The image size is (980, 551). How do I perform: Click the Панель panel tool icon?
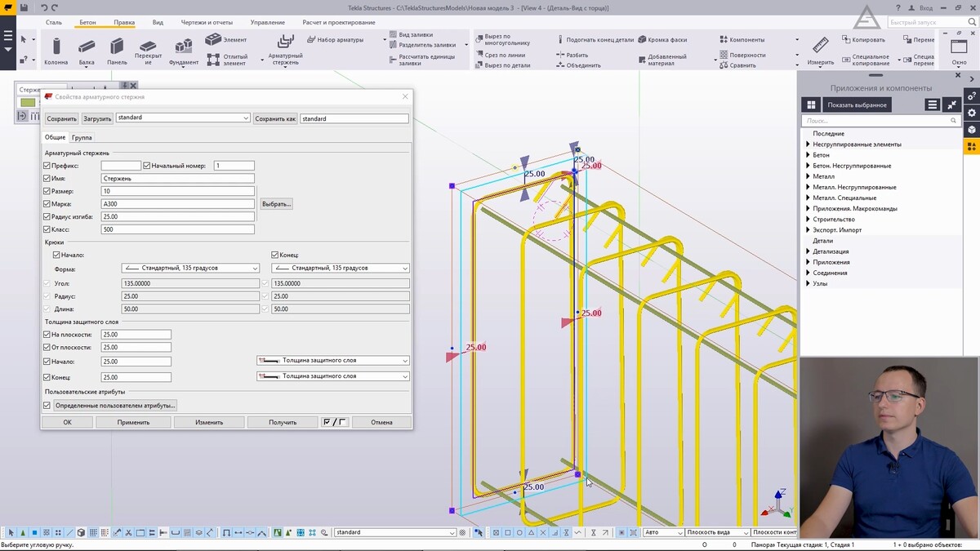117,47
